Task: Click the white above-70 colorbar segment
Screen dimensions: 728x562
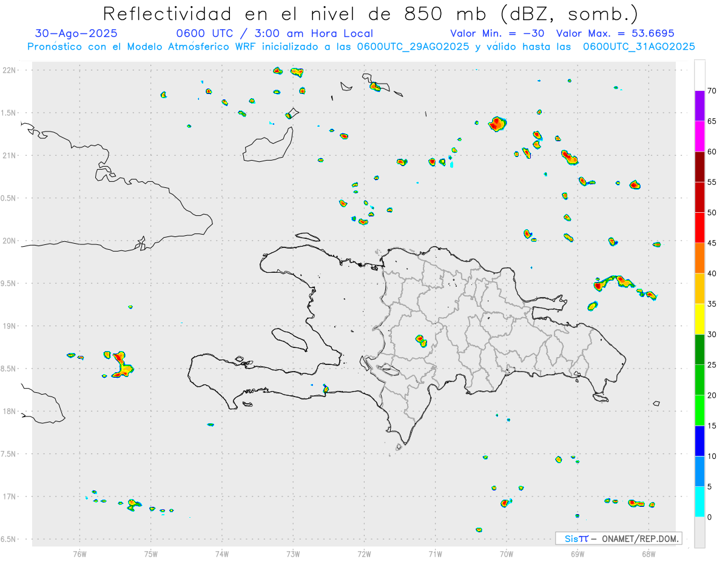Action: point(699,75)
